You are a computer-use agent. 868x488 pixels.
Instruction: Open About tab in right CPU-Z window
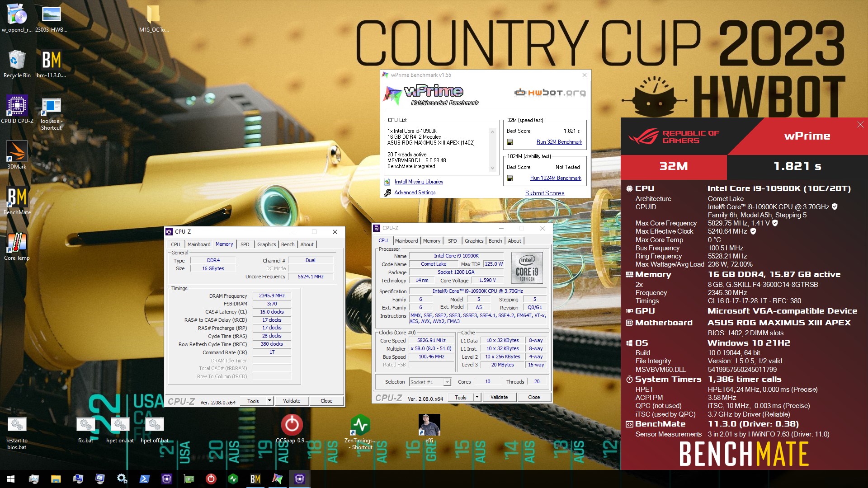coord(514,241)
